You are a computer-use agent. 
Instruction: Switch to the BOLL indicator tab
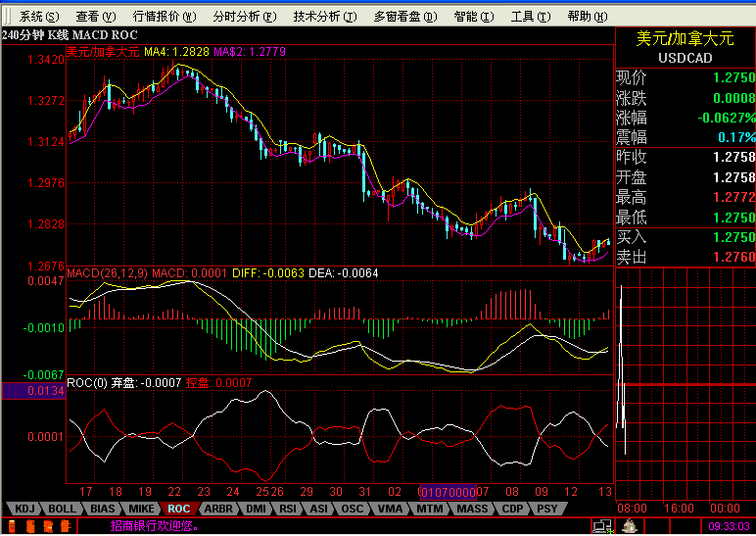pos(63,509)
